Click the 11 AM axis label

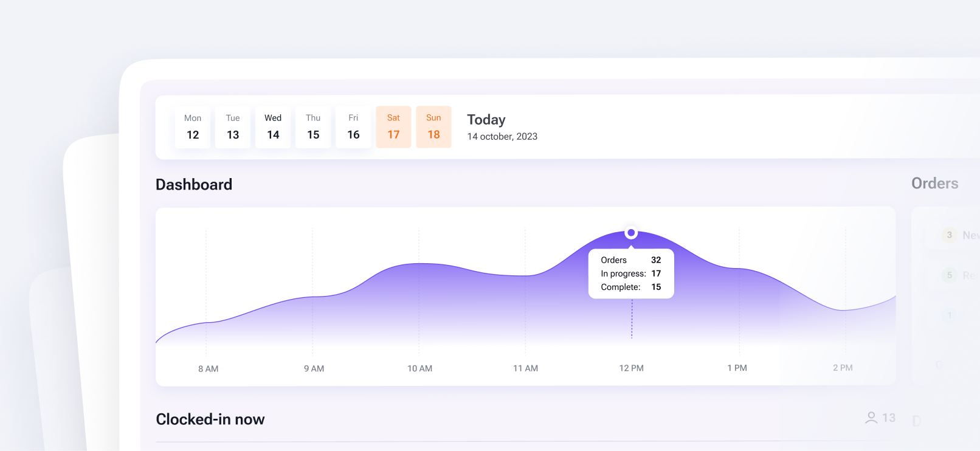point(525,368)
